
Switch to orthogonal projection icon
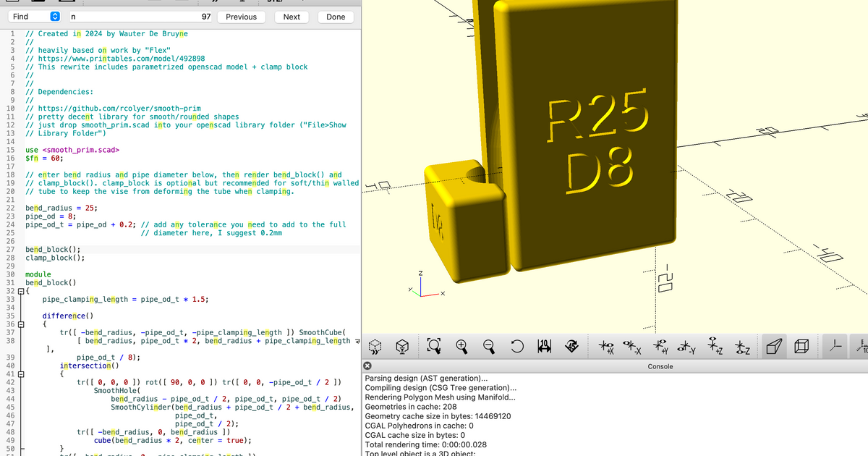coord(801,346)
